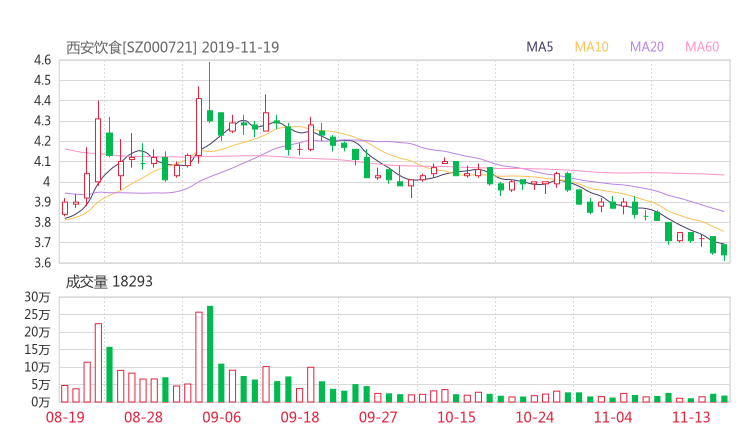
Task: Click the MA20 legend label
Action: pyautogui.click(x=647, y=47)
